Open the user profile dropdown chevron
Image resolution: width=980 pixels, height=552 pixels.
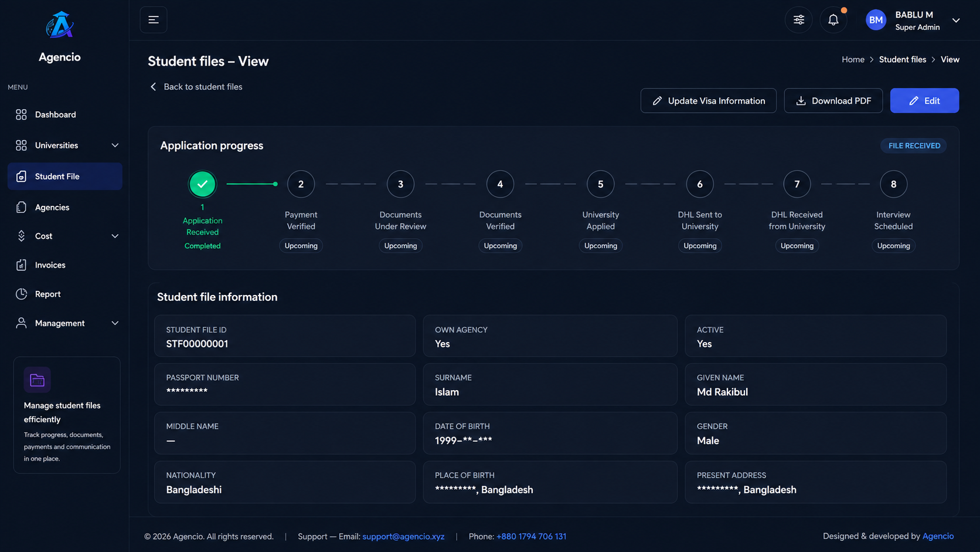[956, 21]
